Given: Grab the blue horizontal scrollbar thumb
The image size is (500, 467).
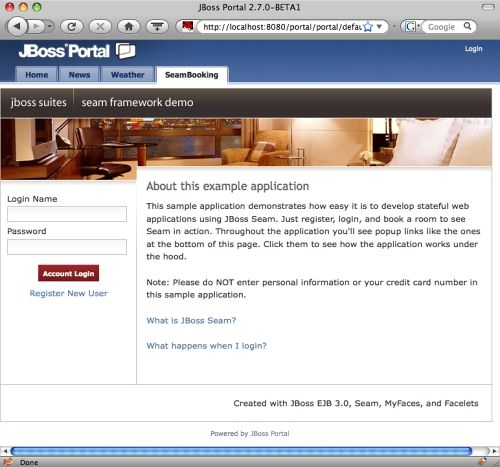Looking at the screenshot, I should point(241,451).
